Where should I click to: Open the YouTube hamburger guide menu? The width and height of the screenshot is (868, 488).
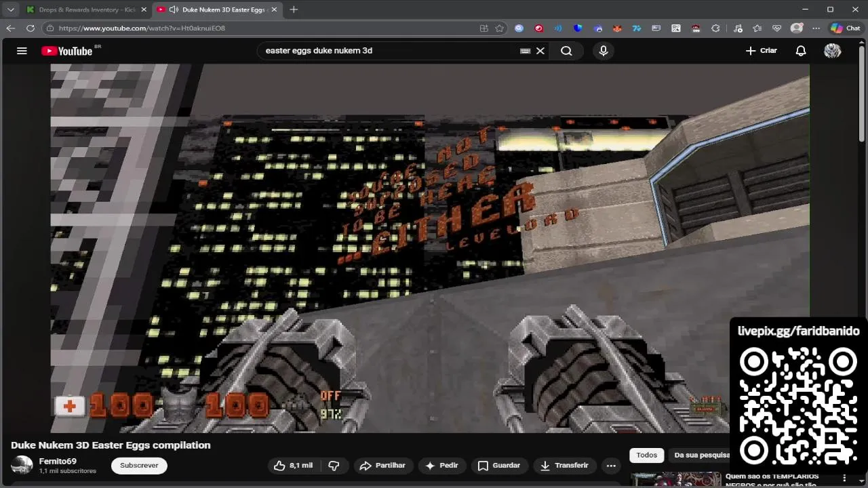tap(22, 51)
